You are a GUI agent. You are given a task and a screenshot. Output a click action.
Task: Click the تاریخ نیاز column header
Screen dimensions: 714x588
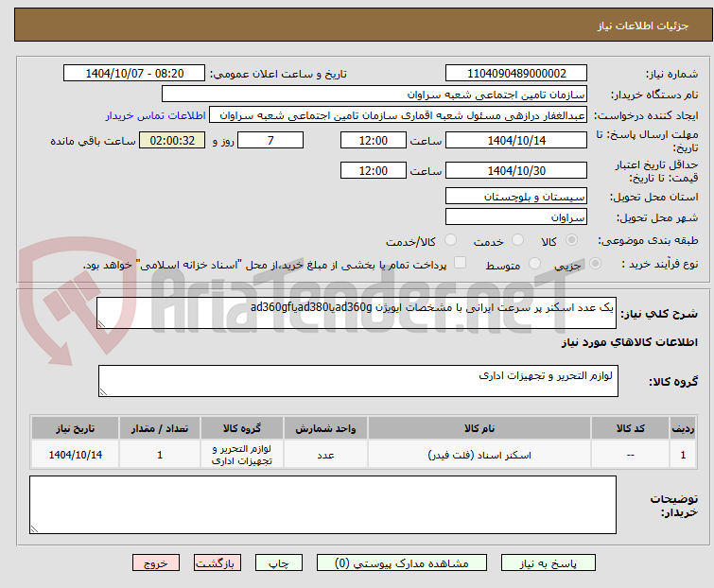75,428
